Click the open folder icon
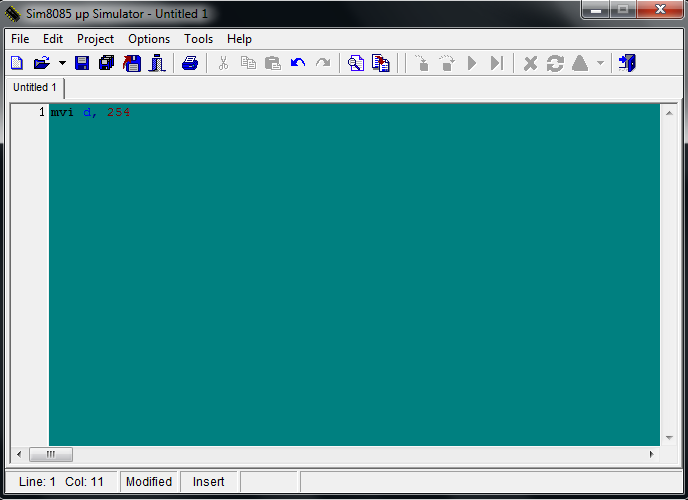 coord(42,63)
